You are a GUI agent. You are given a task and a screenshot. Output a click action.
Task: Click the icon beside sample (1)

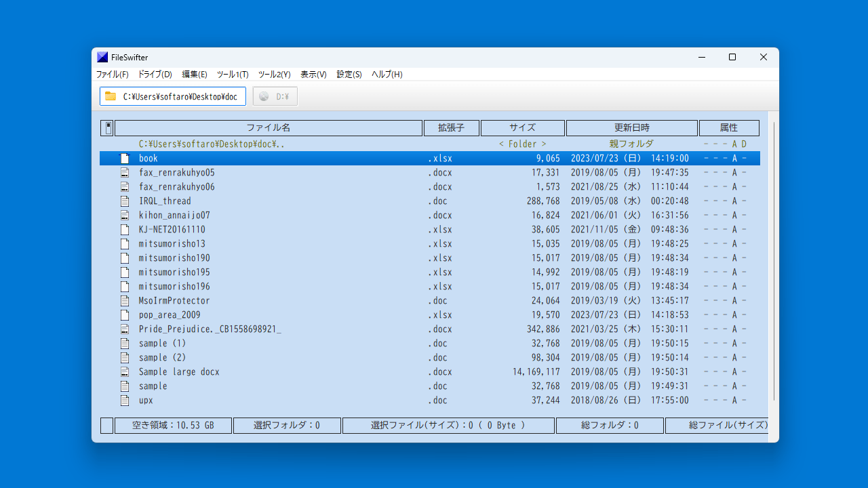pyautogui.click(x=124, y=343)
